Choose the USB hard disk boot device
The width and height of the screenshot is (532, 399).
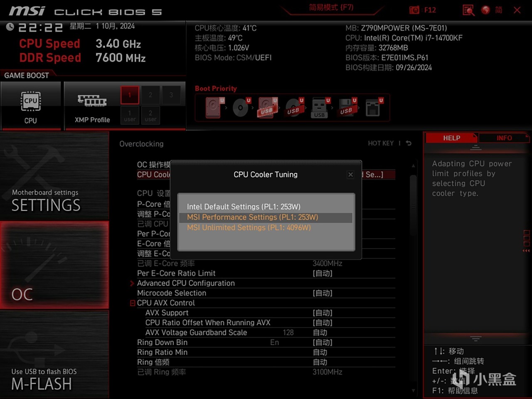tap(267, 108)
